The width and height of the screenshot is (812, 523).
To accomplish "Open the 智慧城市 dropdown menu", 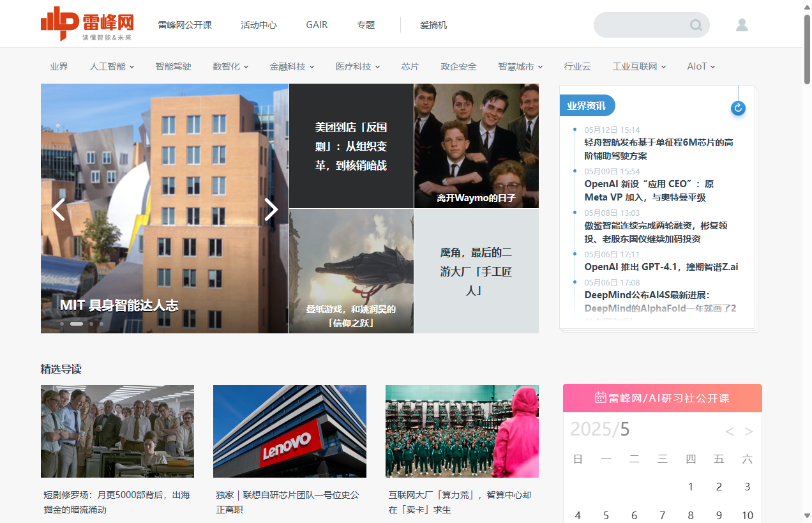I will coord(520,66).
